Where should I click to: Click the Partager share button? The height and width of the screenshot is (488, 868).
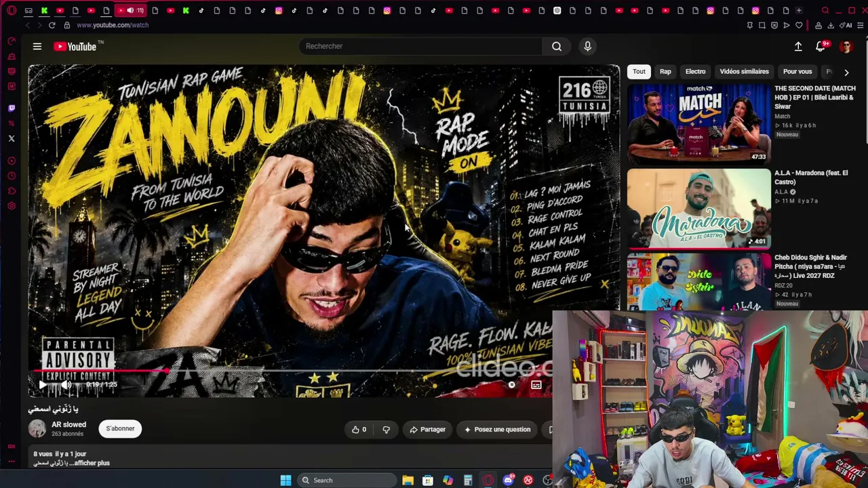[428, 429]
